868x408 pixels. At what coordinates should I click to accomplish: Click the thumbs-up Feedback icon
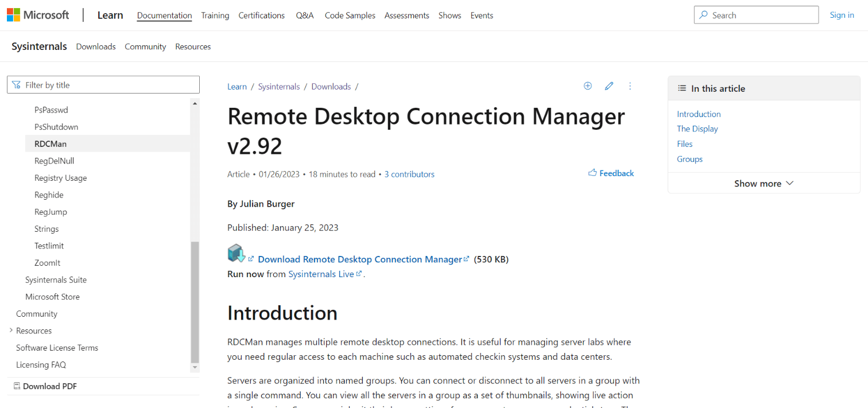(593, 173)
